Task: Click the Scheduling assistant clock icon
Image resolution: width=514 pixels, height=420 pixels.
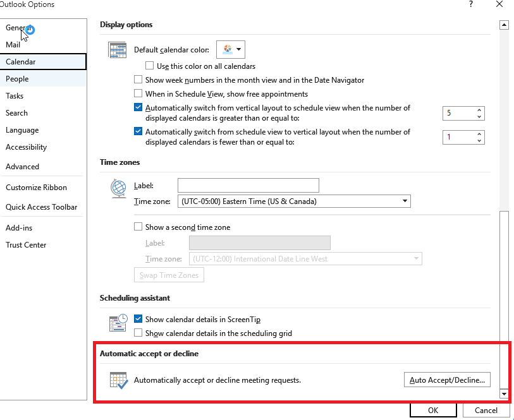Action: coord(118,323)
